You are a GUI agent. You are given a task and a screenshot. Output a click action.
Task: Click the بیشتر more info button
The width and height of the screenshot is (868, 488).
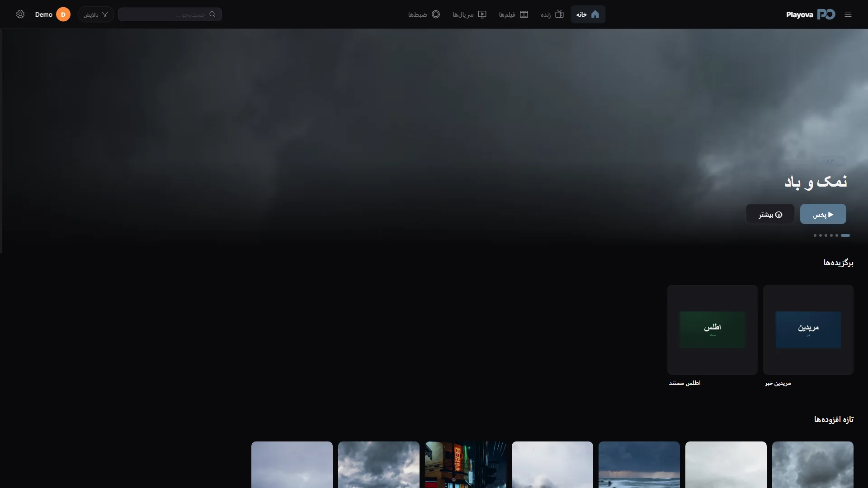point(770,214)
